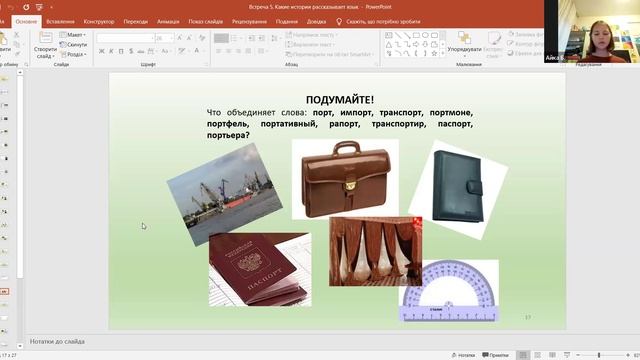Click the decrease indent icon
Viewport: 640px width, 360px height.
[x=251, y=38]
